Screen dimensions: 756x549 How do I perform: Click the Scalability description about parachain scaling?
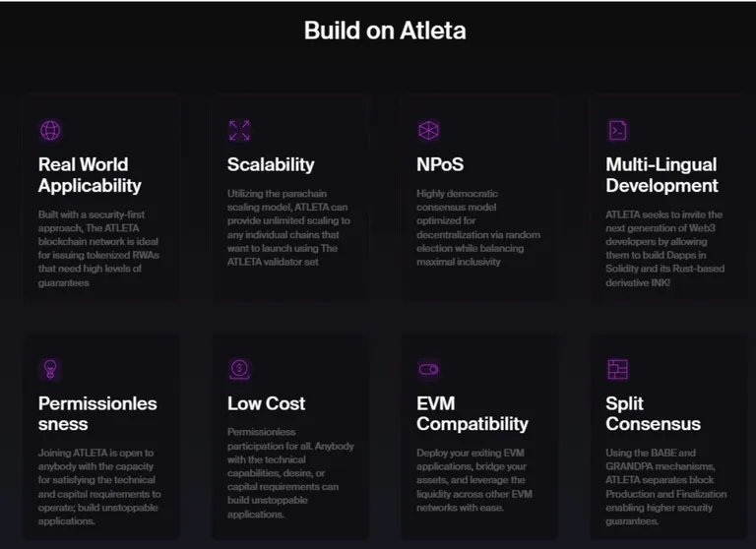[x=288, y=227]
